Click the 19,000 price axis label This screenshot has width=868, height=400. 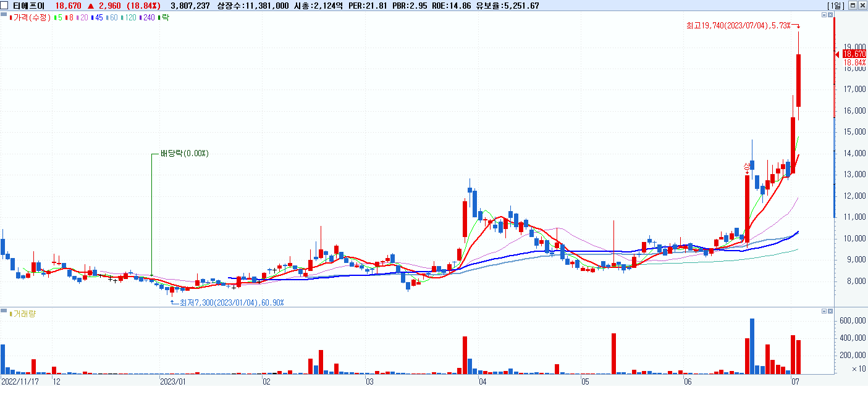coord(854,46)
